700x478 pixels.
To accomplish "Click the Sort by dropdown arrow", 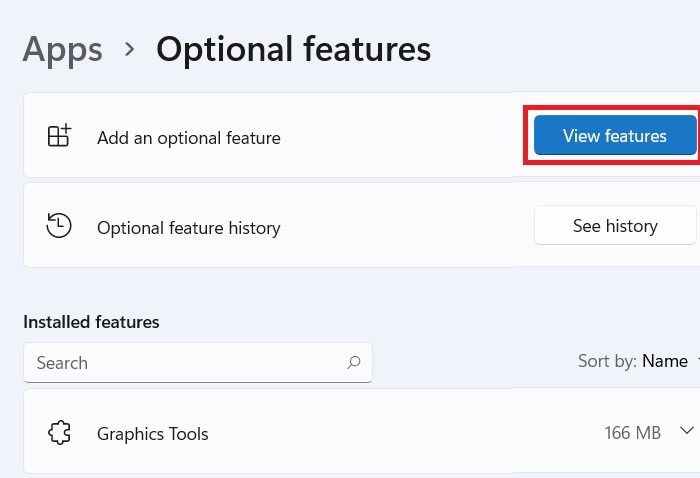I will [x=696, y=361].
